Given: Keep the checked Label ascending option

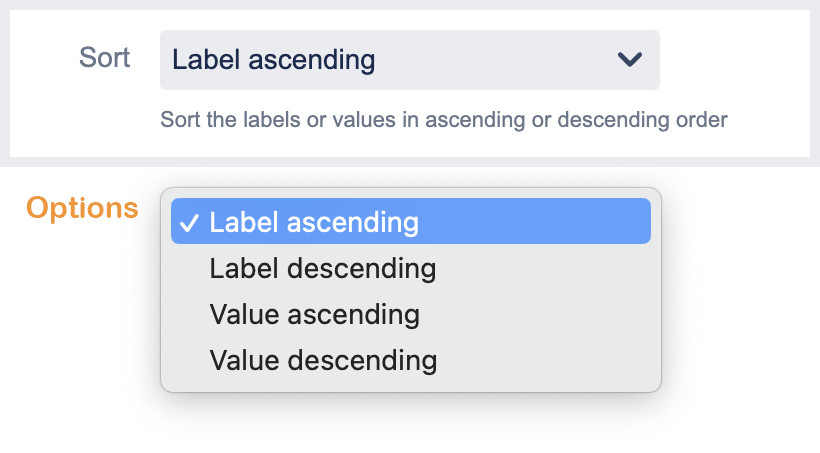Looking at the screenshot, I should click(x=313, y=221).
